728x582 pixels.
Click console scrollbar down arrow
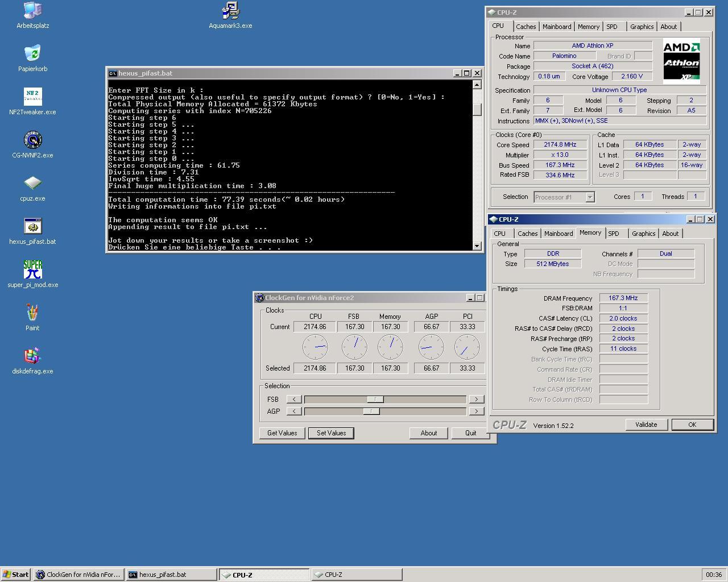[x=477, y=246]
